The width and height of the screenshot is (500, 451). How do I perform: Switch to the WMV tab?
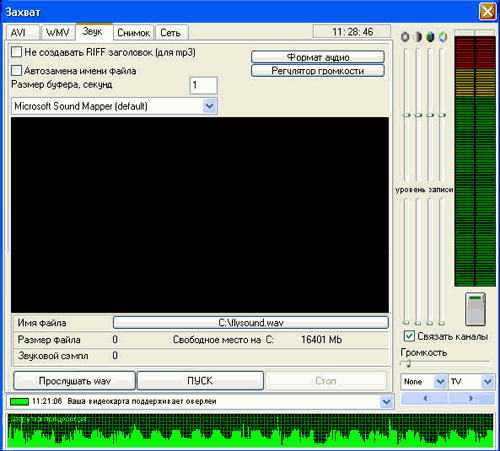[58, 33]
